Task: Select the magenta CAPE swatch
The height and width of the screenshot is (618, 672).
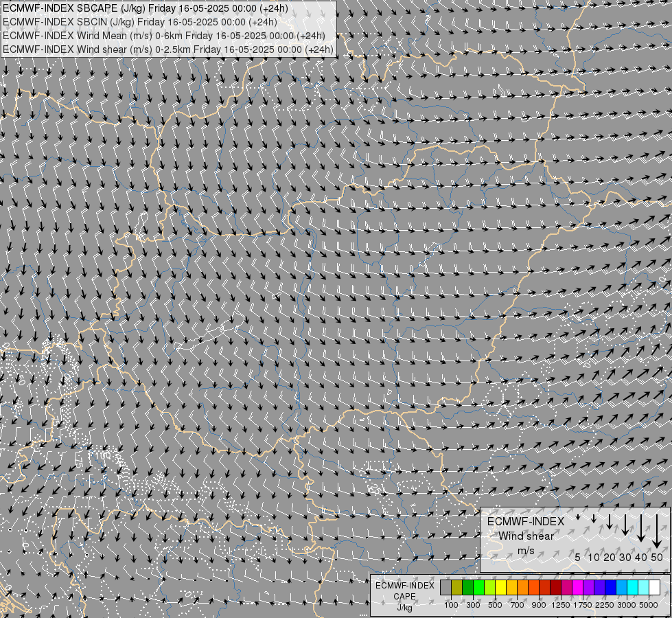Action: [578, 588]
